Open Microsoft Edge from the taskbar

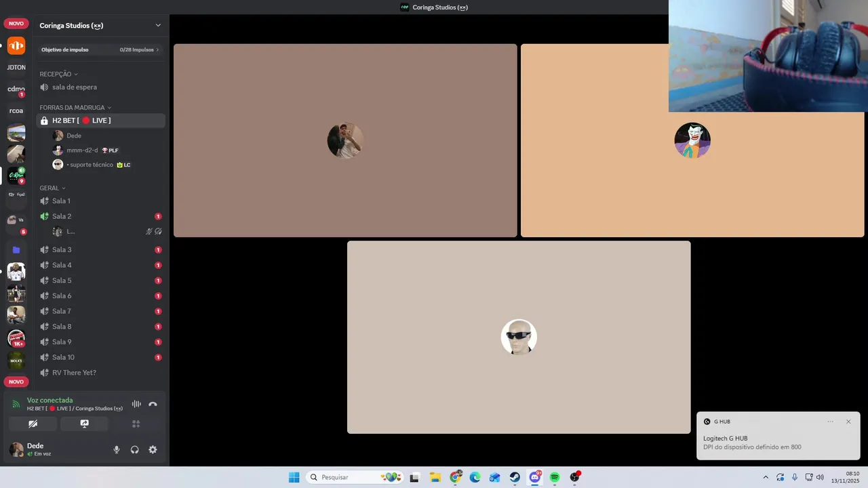coord(475,477)
